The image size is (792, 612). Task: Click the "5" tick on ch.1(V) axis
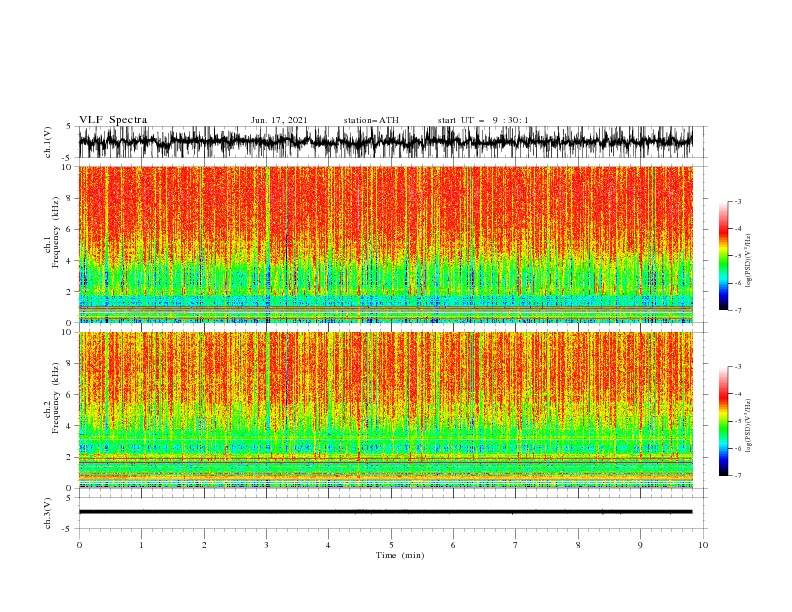tap(69, 127)
